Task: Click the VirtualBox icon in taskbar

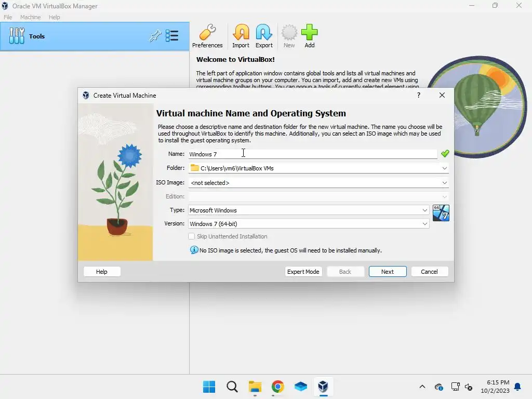Action: 323,387
